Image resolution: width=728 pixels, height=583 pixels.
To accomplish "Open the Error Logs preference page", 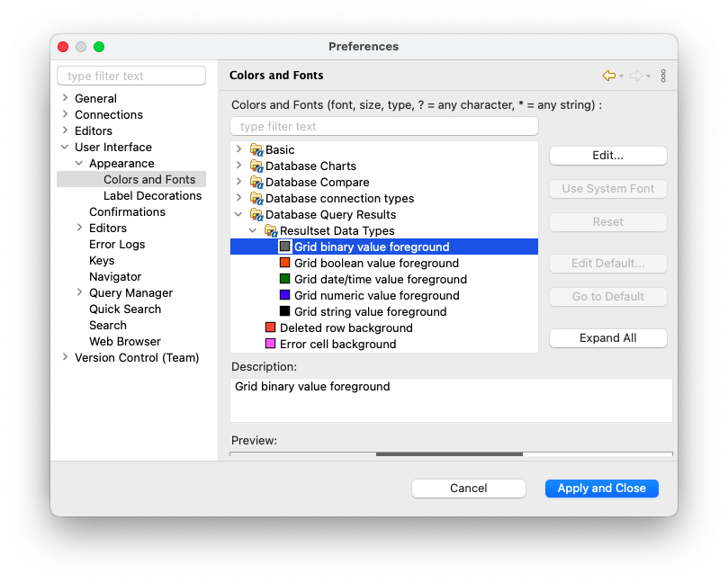I will tap(117, 245).
